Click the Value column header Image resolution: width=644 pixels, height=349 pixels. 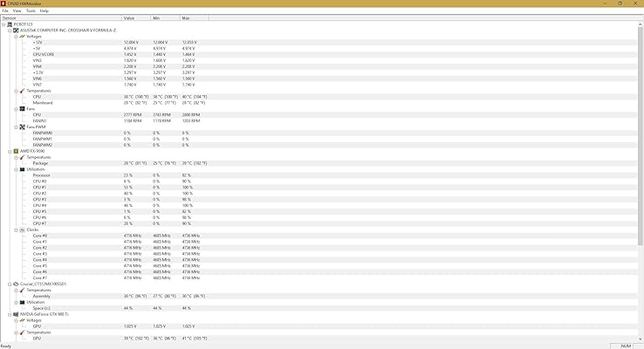tap(136, 18)
